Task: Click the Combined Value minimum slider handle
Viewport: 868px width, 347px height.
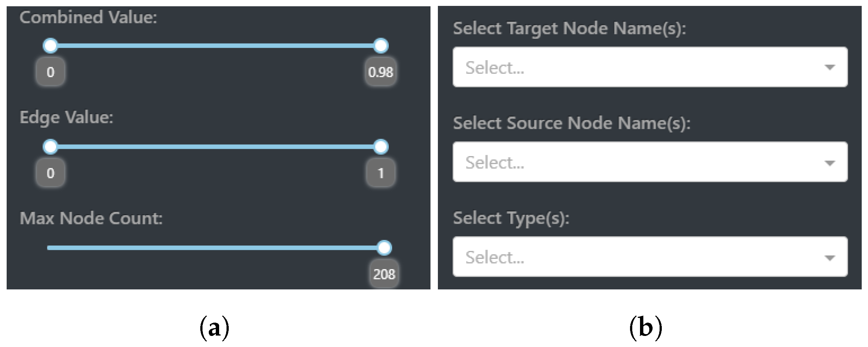Action: (x=51, y=46)
